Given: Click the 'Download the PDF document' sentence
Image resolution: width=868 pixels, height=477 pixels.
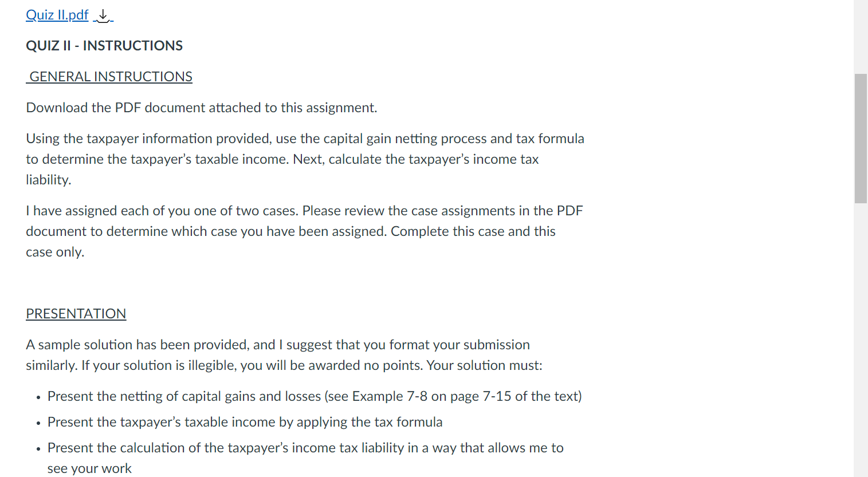Looking at the screenshot, I should [x=201, y=108].
